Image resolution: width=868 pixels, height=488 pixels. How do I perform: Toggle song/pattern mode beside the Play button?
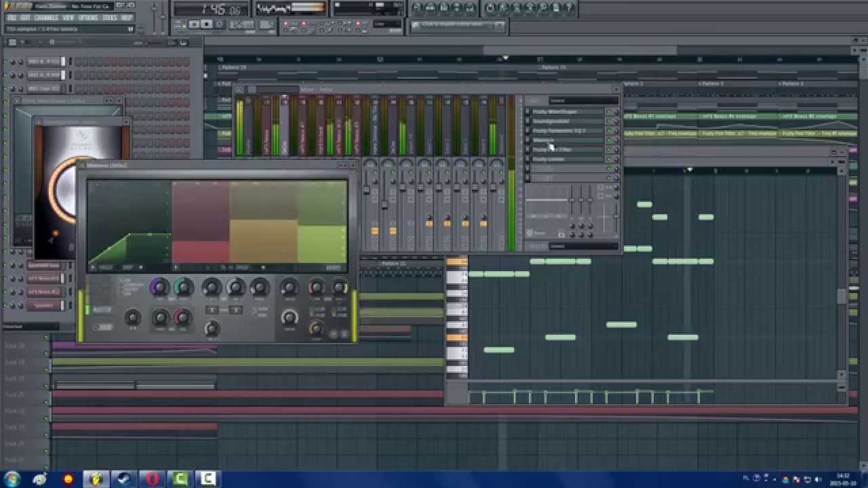[x=180, y=24]
